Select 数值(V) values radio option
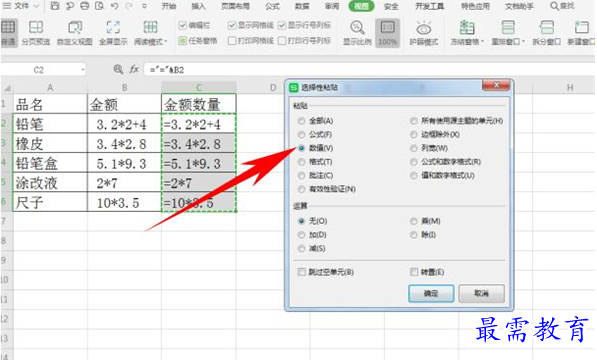This screenshot has width=597, height=361. click(302, 148)
